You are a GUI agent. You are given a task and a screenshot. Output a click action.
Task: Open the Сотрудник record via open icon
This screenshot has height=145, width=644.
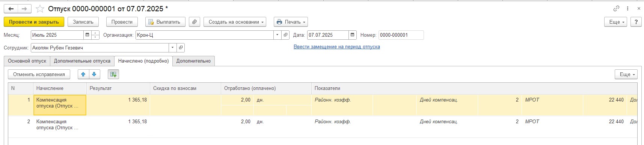tap(181, 48)
